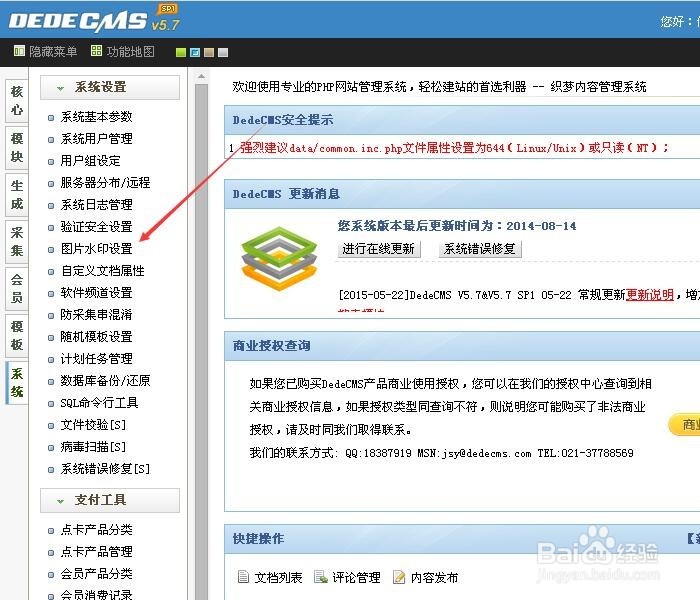
Task: Switch to the 模块 side tab
Action: point(17,147)
